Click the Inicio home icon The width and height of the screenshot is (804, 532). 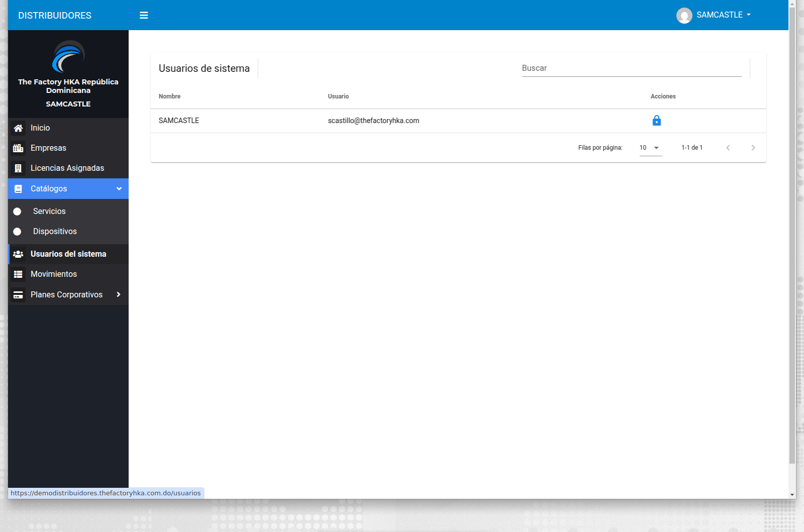18,128
